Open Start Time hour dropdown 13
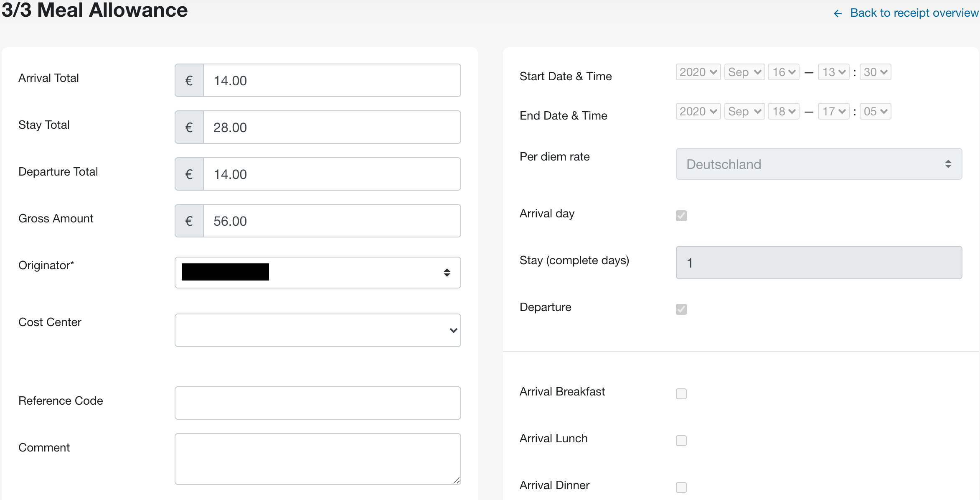 click(x=834, y=72)
